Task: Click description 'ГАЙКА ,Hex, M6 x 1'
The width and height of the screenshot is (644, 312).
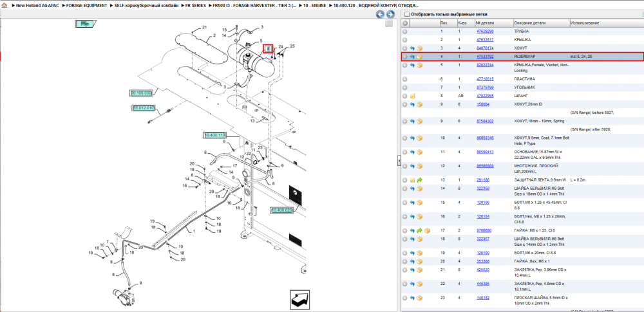Action: [x=532, y=261]
